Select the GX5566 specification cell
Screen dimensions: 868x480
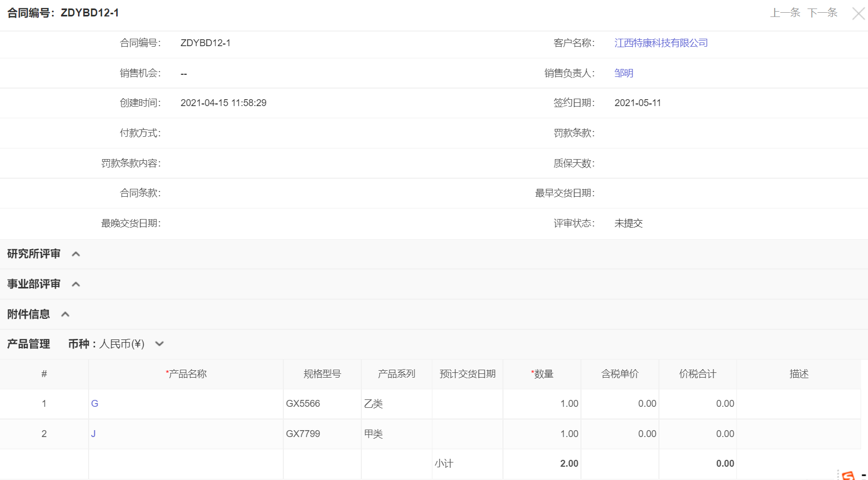click(x=302, y=404)
